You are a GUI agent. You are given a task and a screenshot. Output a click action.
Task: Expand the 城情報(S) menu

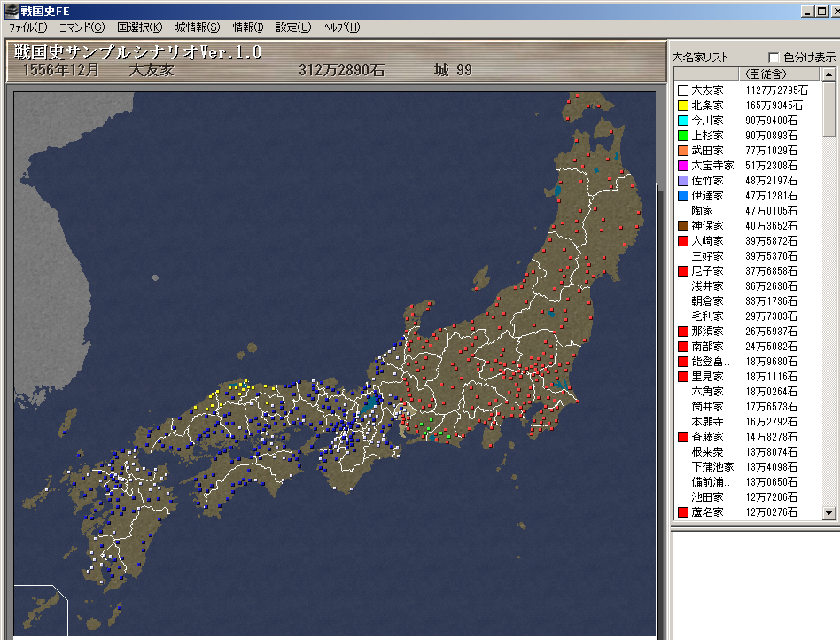click(x=198, y=27)
